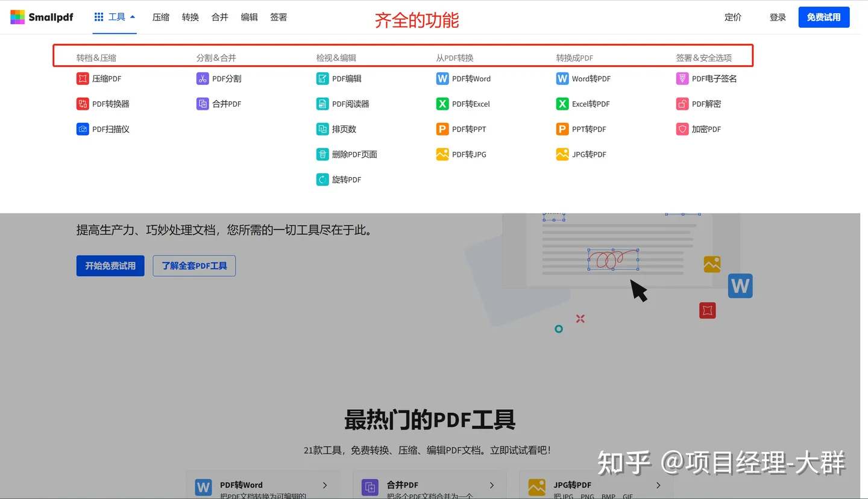
Task: Click the PDF解密 unlock icon
Action: (682, 104)
